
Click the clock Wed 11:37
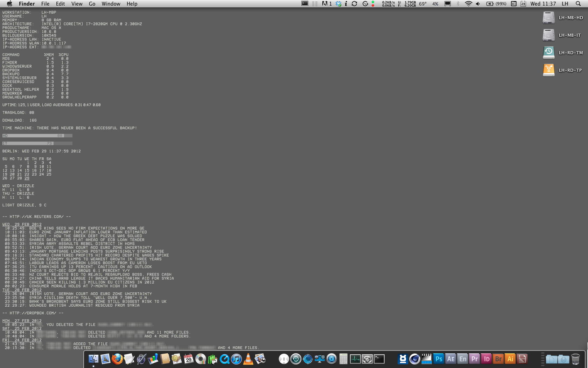point(543,4)
